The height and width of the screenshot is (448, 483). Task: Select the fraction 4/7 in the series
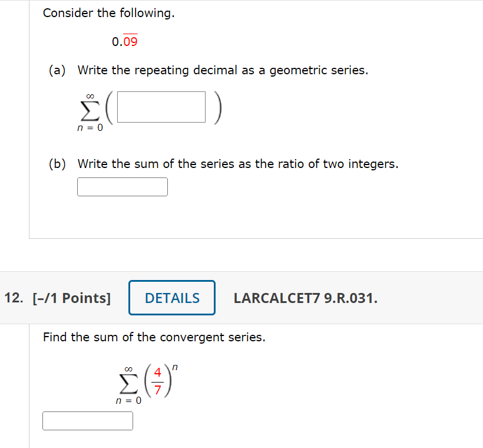point(158,382)
